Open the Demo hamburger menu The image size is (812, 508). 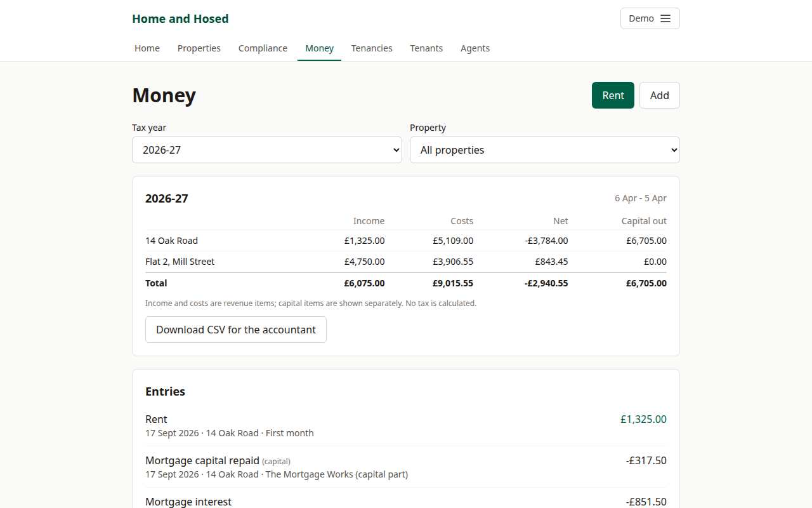650,18
